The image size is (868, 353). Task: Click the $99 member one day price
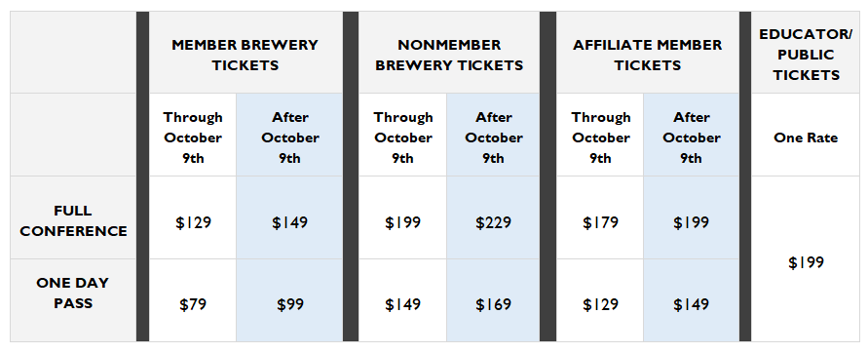pos(289,305)
